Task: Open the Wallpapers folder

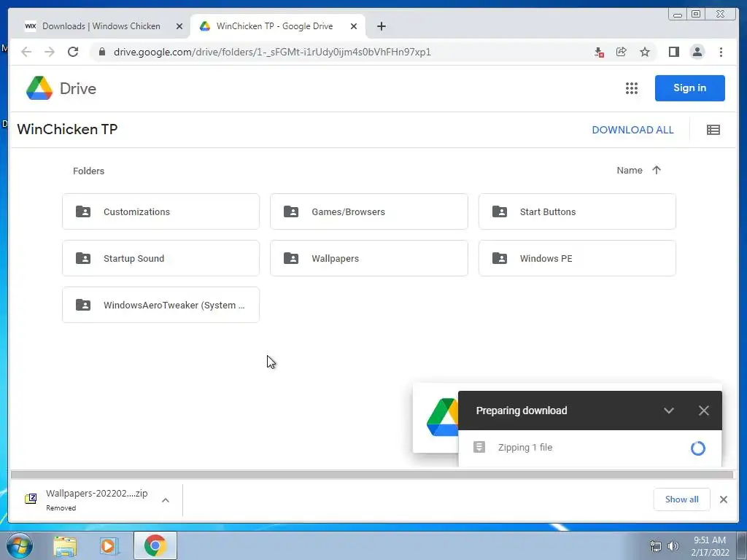Action: pyautogui.click(x=368, y=258)
